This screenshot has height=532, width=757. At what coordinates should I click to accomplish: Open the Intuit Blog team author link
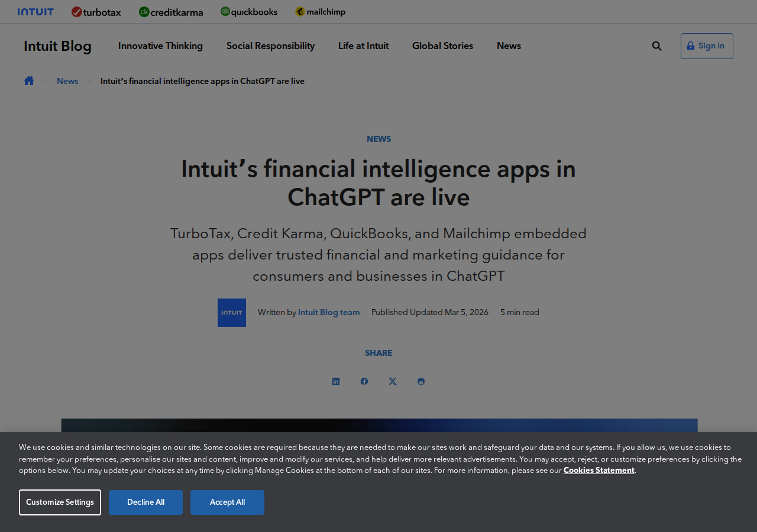(329, 313)
